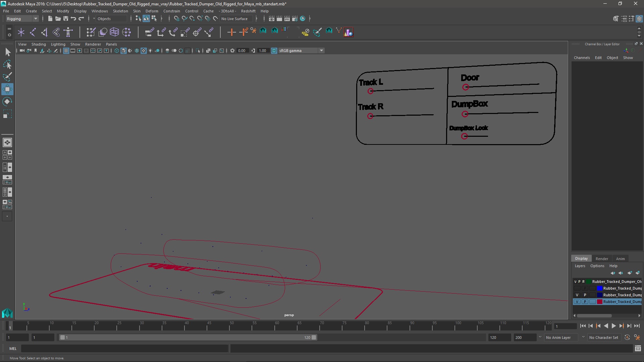Viewport: 644px width, 362px height.
Task: Click the Create Lattice deformer icon
Action: pyautogui.click(x=114, y=32)
